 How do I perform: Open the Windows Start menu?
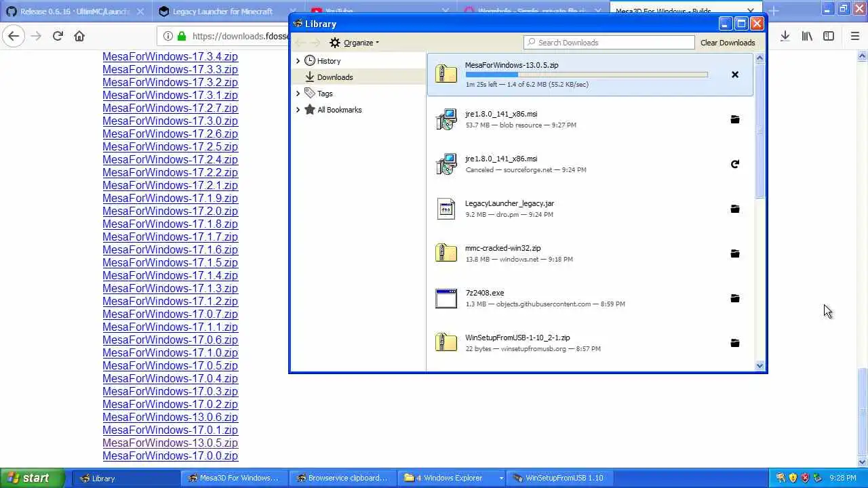pos(32,478)
